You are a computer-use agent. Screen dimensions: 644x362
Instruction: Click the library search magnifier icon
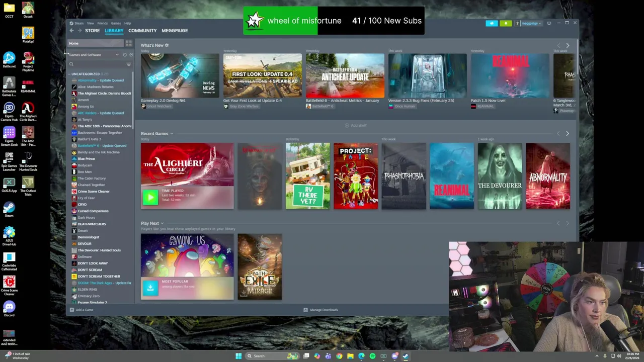71,64
